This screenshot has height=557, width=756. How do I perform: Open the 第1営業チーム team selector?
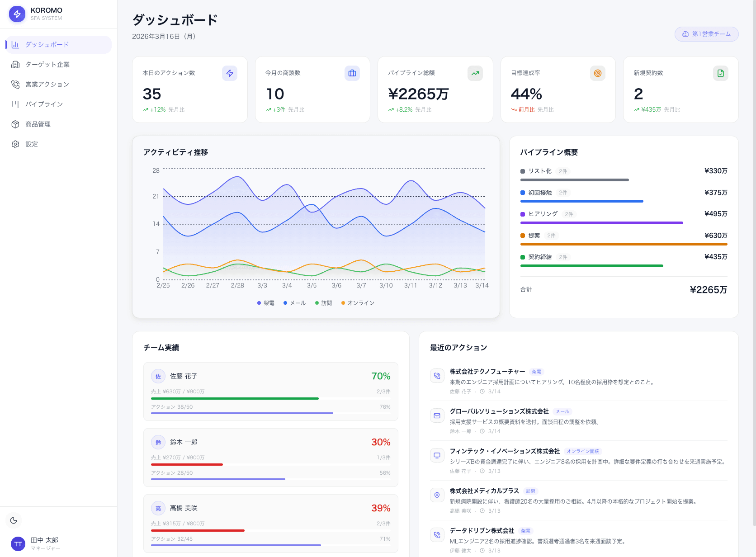(x=706, y=34)
